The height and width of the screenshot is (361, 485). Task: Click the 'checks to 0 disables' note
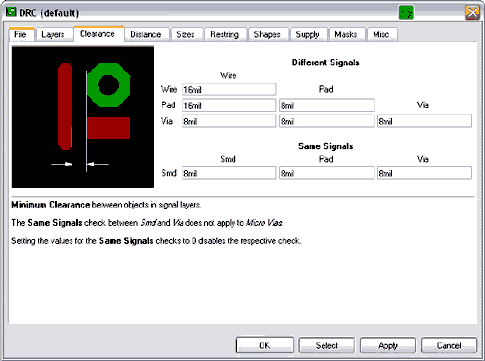pyautogui.click(x=156, y=241)
